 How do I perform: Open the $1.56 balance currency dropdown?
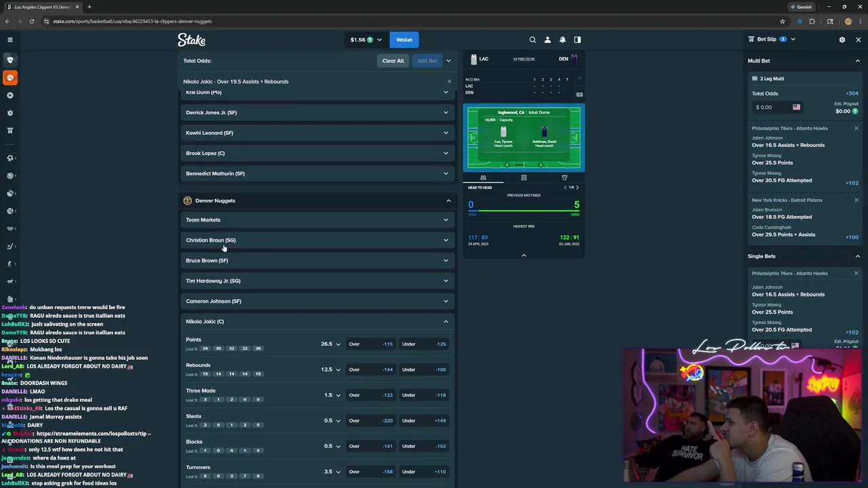[366, 40]
